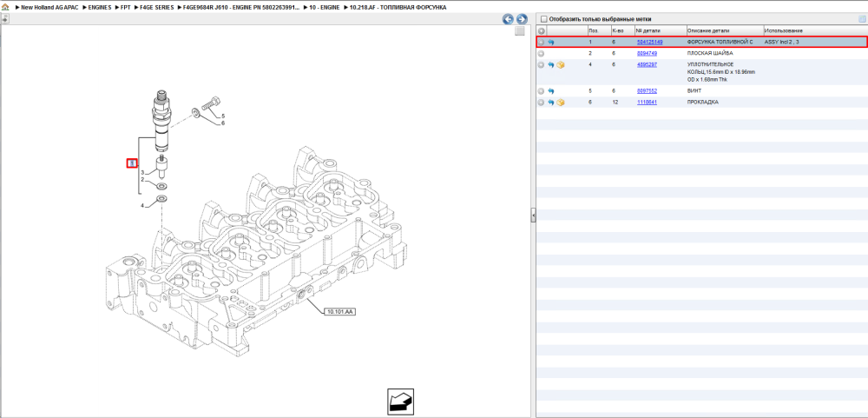868x418 pixels.
Task: Select callout number 2 in the diagram
Action: (141, 180)
